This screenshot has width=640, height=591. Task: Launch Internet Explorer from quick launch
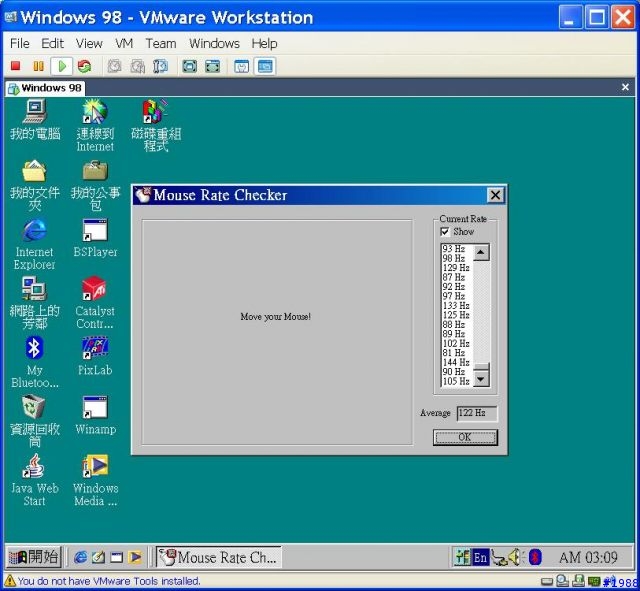[x=80, y=557]
